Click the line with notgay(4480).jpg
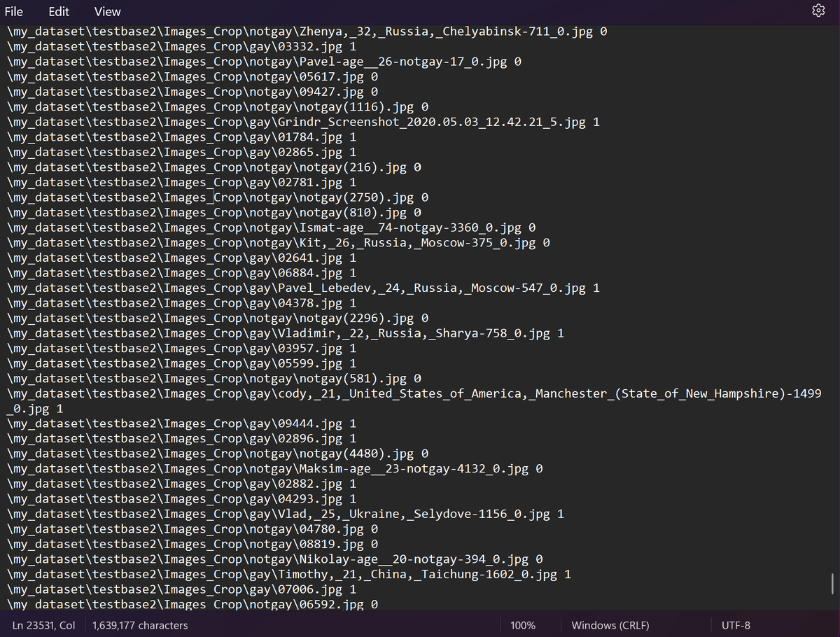Image resolution: width=840 pixels, height=637 pixels. point(218,454)
